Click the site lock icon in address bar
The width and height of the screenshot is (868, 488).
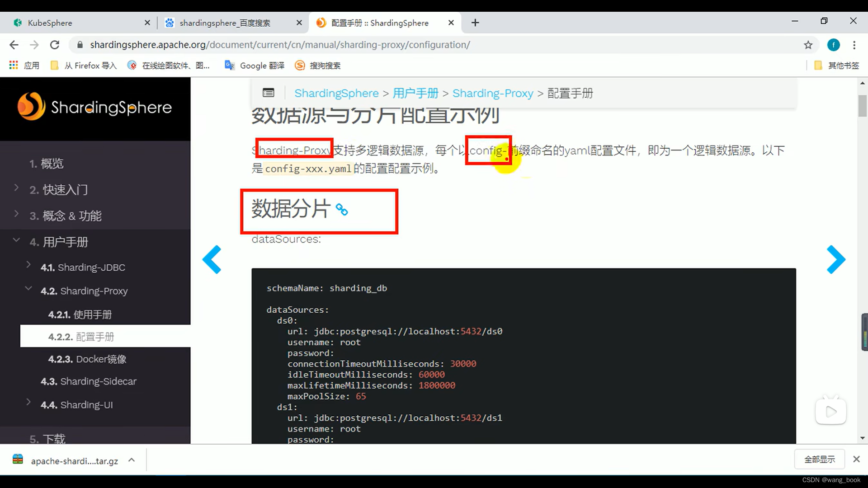80,45
